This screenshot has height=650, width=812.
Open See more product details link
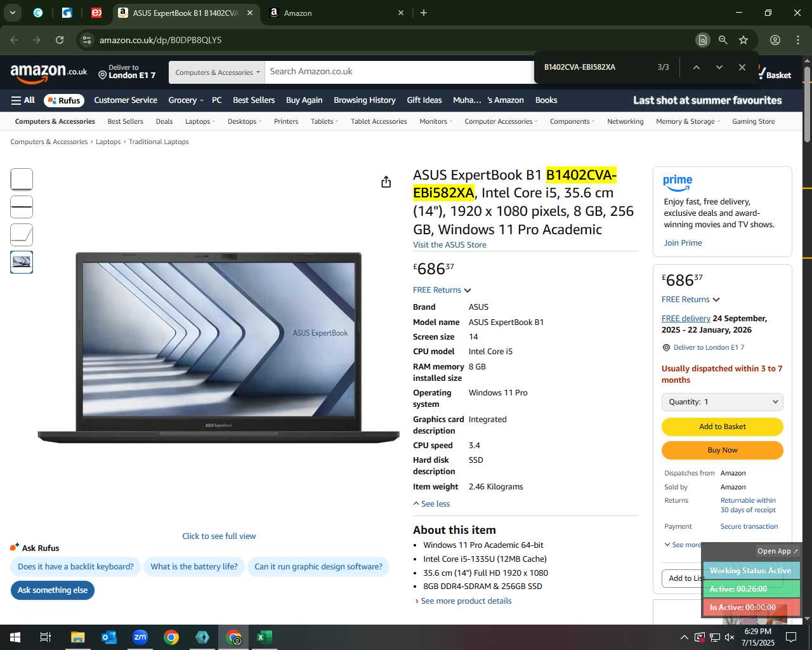tap(466, 601)
